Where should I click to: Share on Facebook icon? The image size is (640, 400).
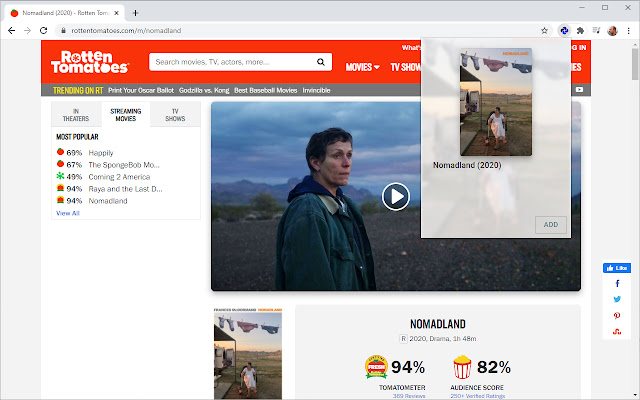coord(617,283)
